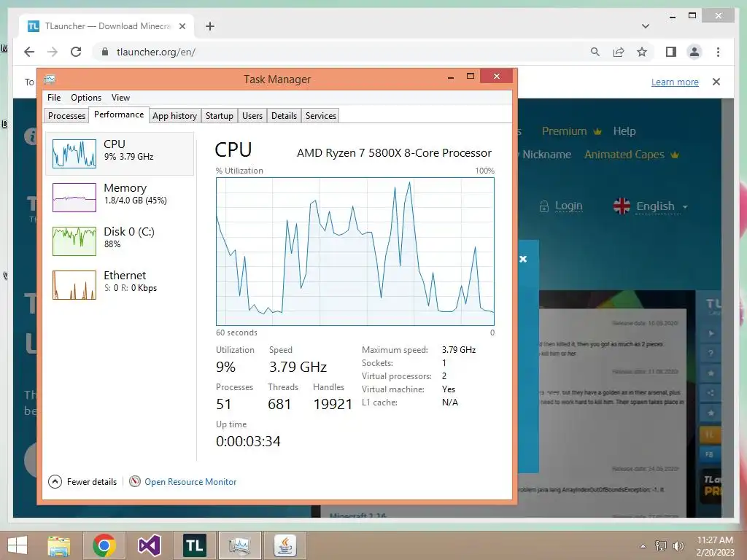Close the blue popup with X

tap(523, 259)
